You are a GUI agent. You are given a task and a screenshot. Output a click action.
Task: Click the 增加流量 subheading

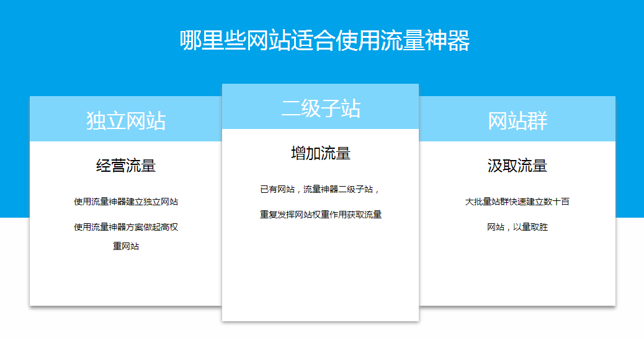pyautogui.click(x=320, y=153)
